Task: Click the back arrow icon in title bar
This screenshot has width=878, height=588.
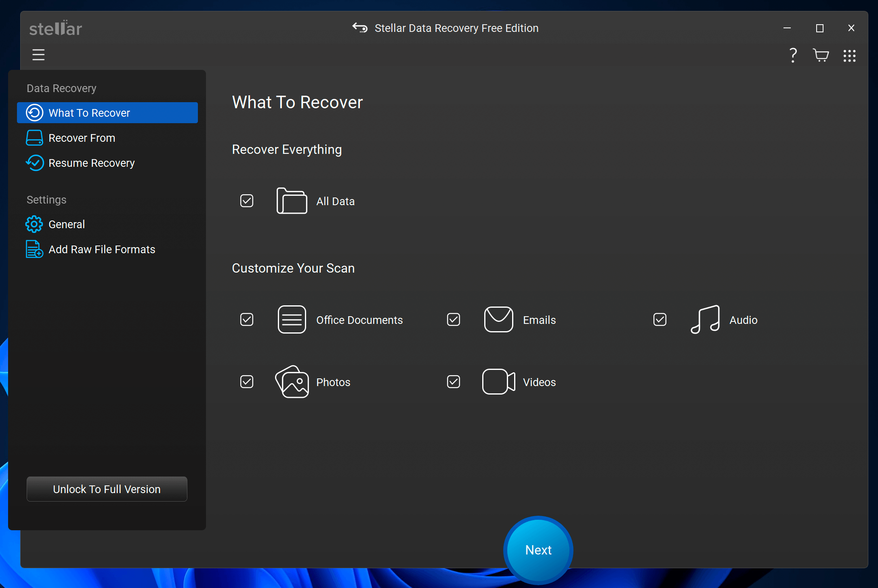Action: point(360,28)
